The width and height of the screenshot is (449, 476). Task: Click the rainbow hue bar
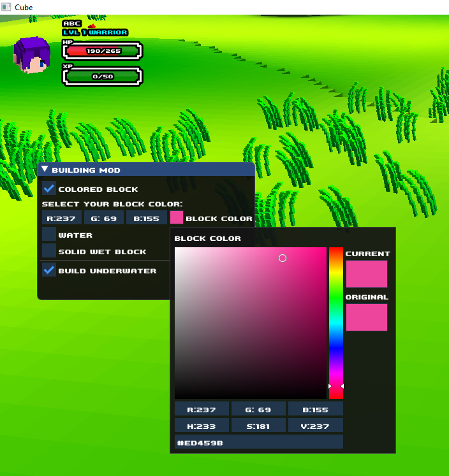(x=336, y=323)
